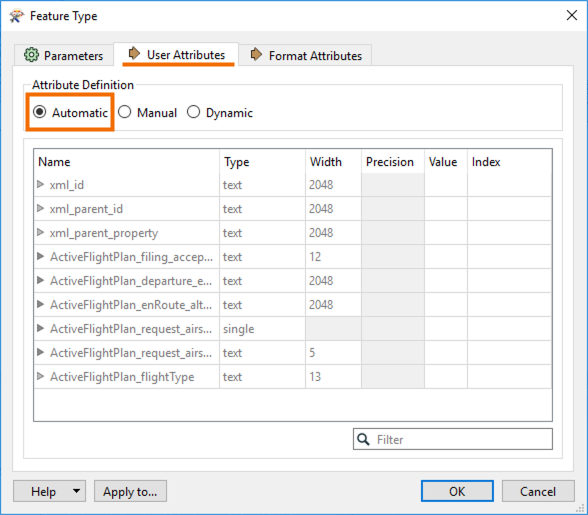Click the gear icon on Parameters tab
Image resolution: width=588 pixels, height=515 pixels.
point(31,55)
